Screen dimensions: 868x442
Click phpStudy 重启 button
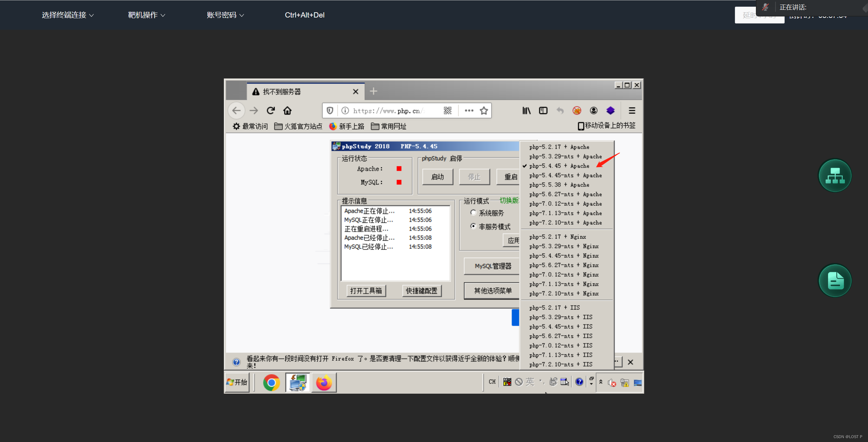coord(508,177)
